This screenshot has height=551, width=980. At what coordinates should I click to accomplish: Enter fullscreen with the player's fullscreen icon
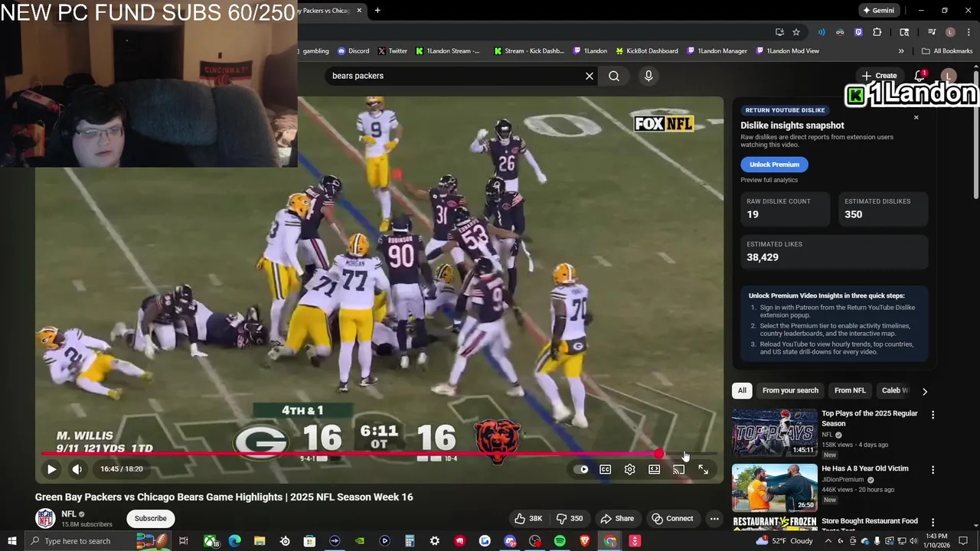pos(704,469)
